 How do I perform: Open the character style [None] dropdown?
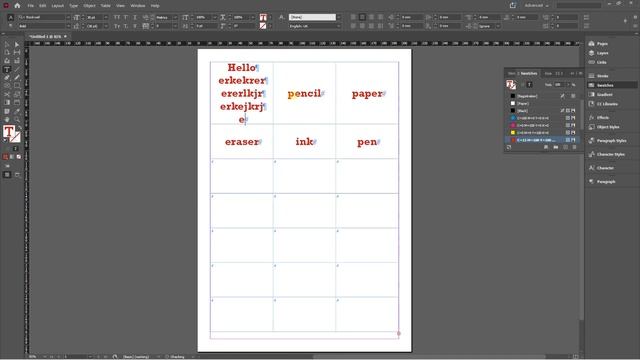338,17
